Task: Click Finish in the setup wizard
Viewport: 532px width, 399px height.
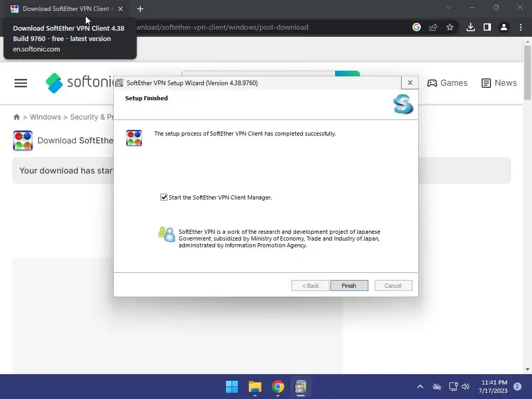Action: tap(349, 286)
